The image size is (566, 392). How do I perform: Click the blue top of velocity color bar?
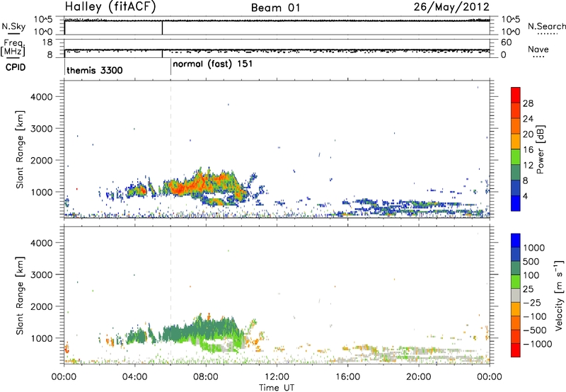coord(516,241)
